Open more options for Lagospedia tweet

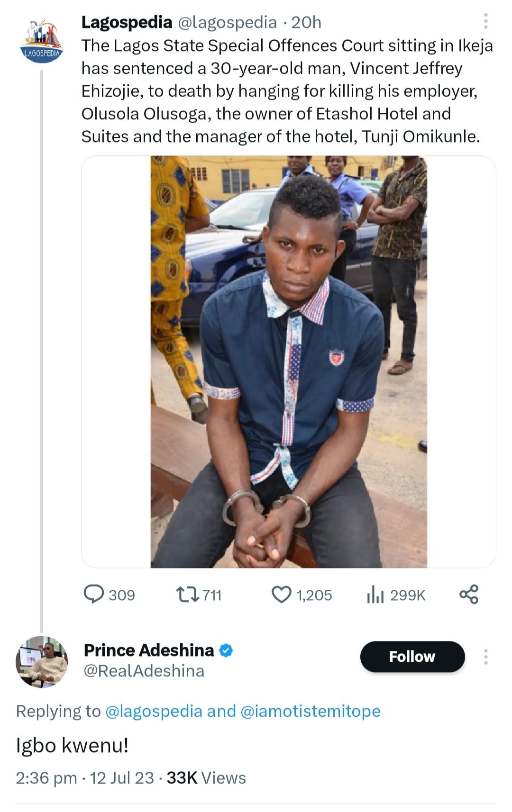coord(485,21)
